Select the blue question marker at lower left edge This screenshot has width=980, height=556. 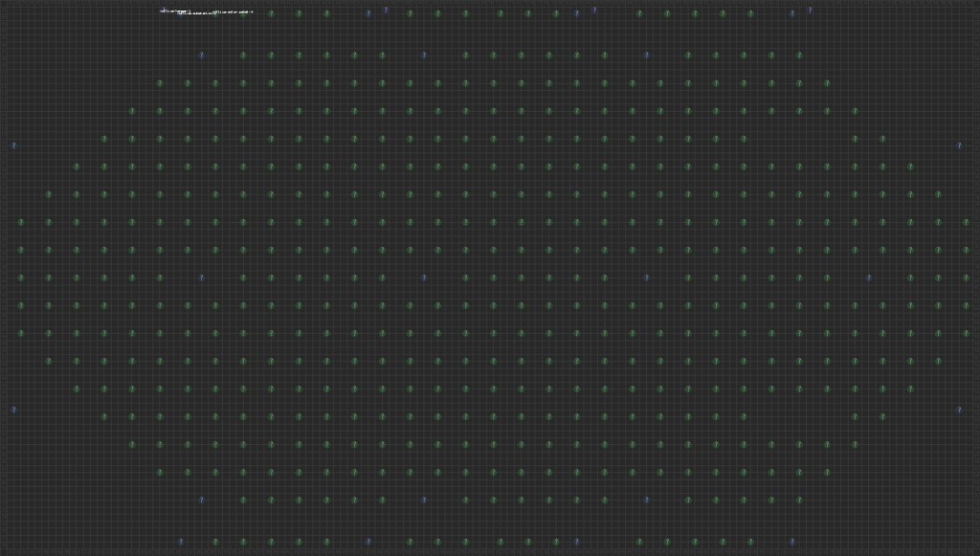tap(13, 410)
